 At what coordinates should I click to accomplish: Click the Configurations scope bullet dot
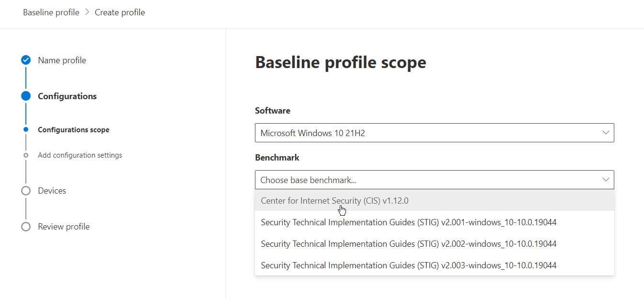pyautogui.click(x=26, y=129)
